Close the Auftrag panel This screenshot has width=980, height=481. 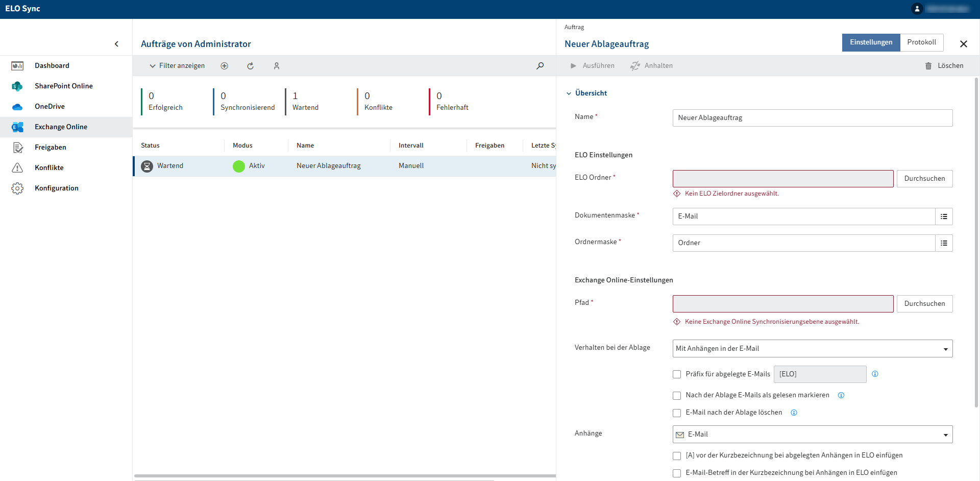click(964, 44)
